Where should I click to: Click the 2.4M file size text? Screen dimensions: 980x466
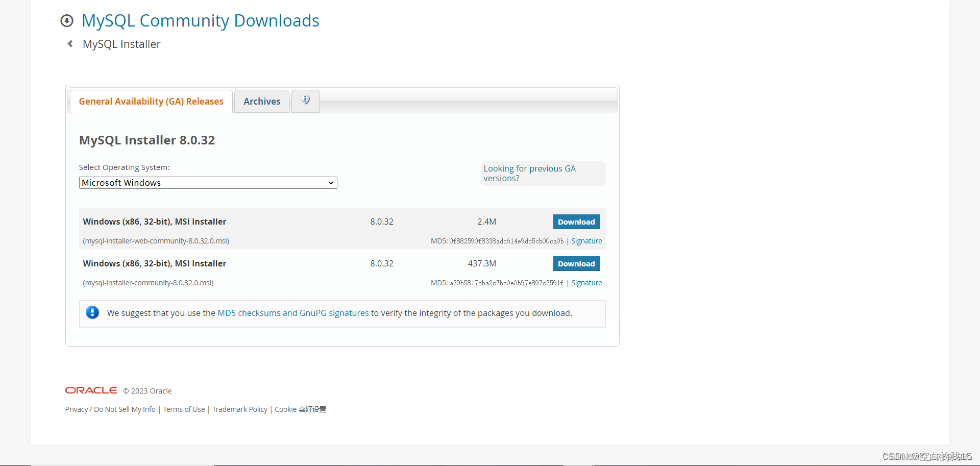coord(486,222)
